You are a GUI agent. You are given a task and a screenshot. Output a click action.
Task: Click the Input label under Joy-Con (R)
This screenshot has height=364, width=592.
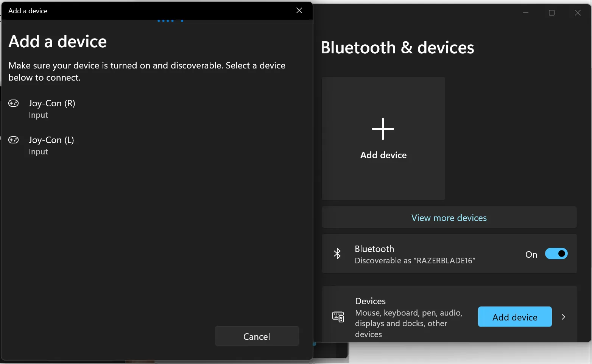click(x=38, y=115)
